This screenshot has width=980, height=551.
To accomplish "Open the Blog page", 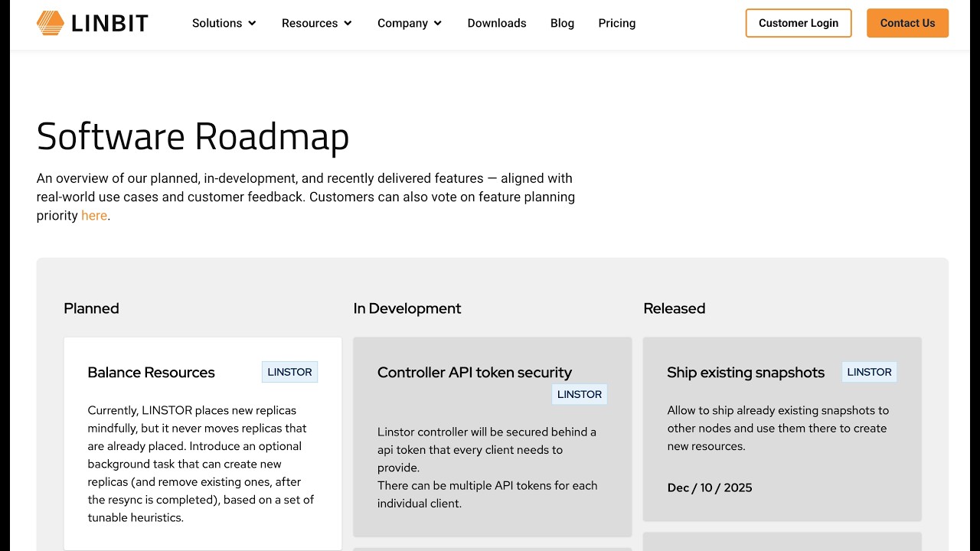I will click(562, 23).
